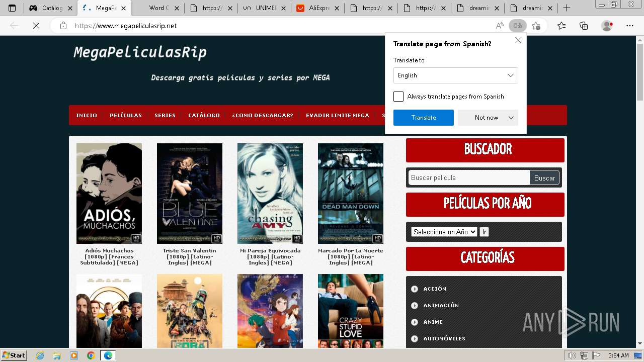Open Marcado Por La Muerte link
Screen dimensions: 644x362
click(351, 256)
